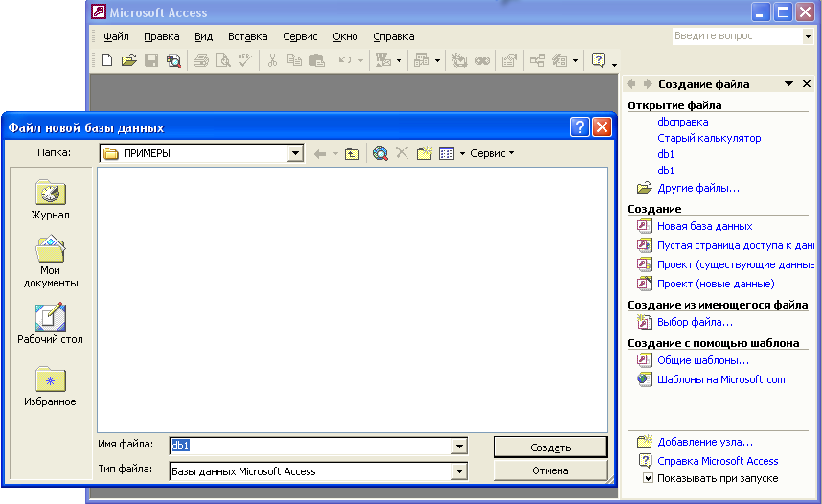
Task: Open the Окно menu
Action: click(x=345, y=36)
